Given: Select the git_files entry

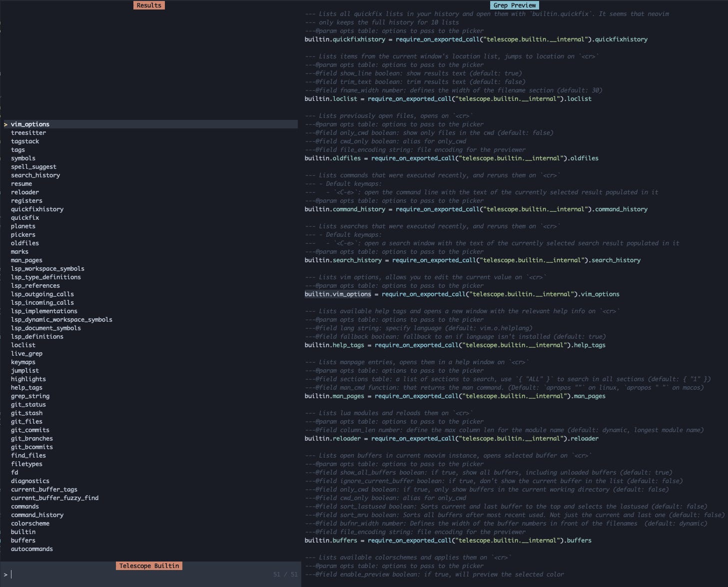Looking at the screenshot, I should 26,422.
